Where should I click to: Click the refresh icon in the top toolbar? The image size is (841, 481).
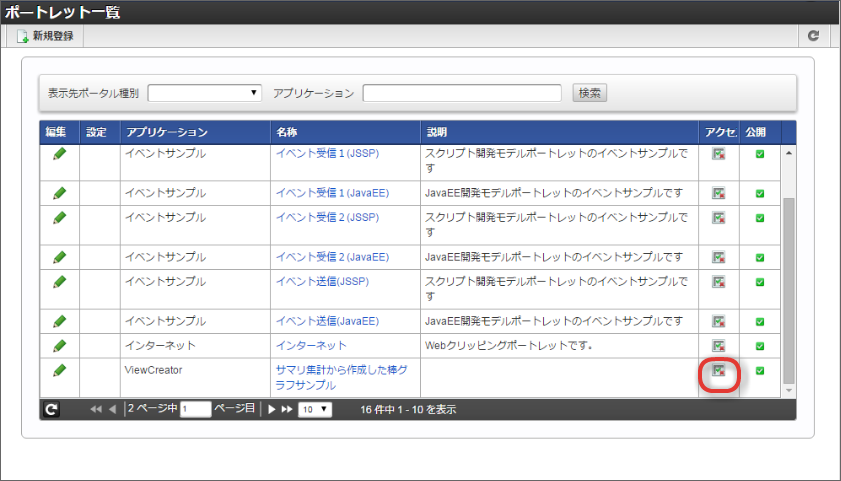813,36
